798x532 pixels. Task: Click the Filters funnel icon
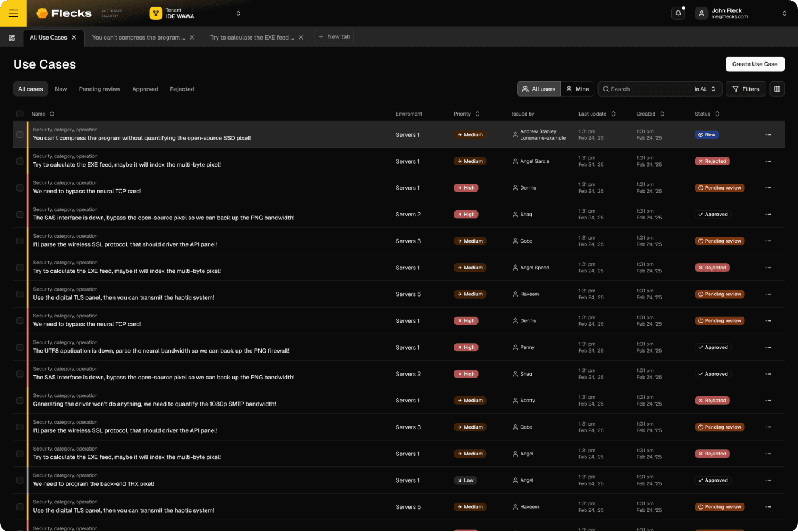735,89
